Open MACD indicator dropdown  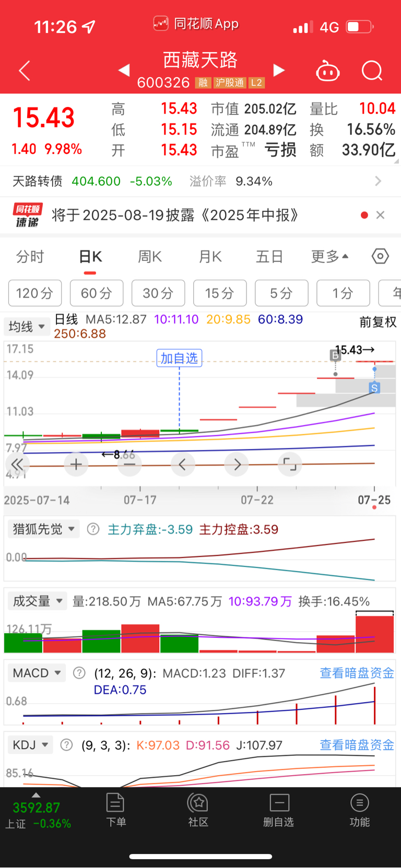pos(37,673)
